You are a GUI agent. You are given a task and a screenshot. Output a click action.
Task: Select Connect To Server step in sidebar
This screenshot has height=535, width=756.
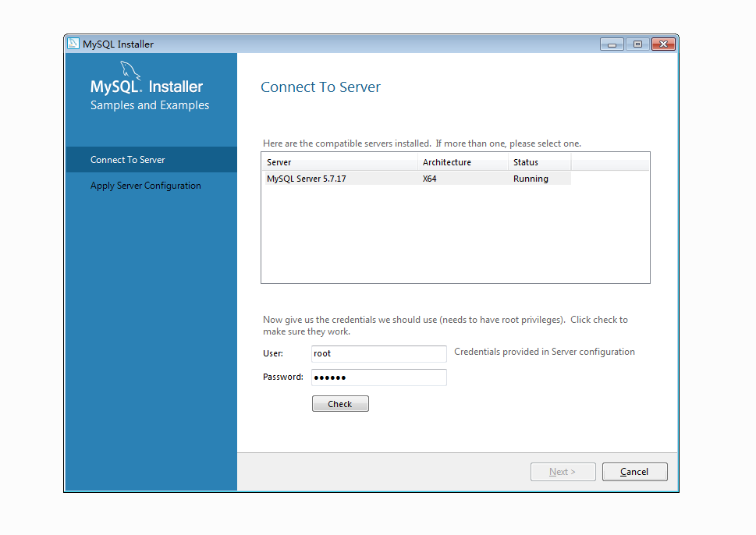click(x=151, y=160)
